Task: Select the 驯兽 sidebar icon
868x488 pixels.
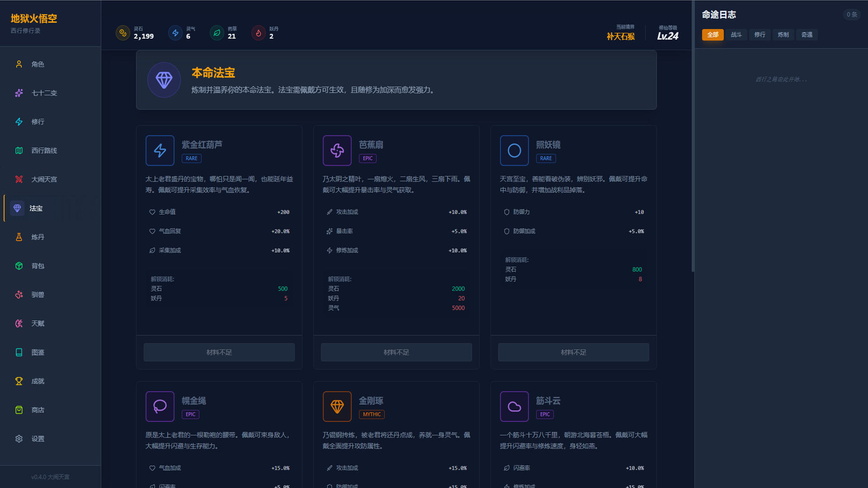Action: (19, 295)
